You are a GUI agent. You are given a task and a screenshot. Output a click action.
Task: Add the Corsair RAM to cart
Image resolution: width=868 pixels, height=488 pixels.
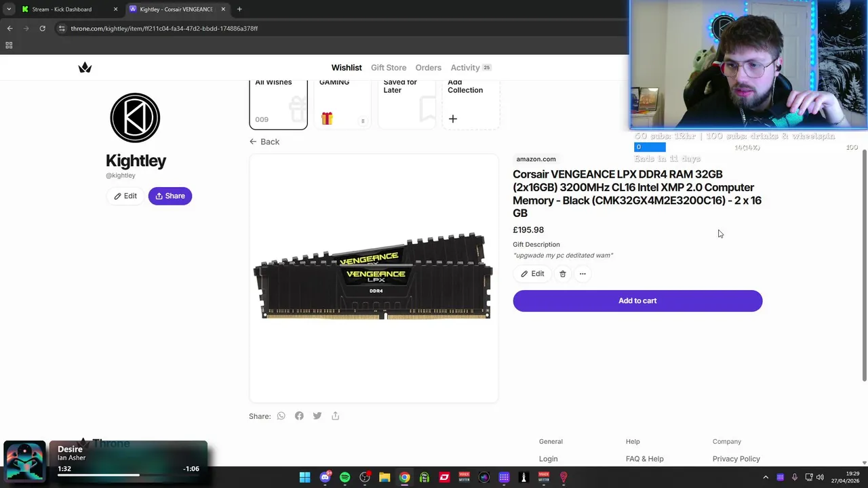pyautogui.click(x=637, y=301)
